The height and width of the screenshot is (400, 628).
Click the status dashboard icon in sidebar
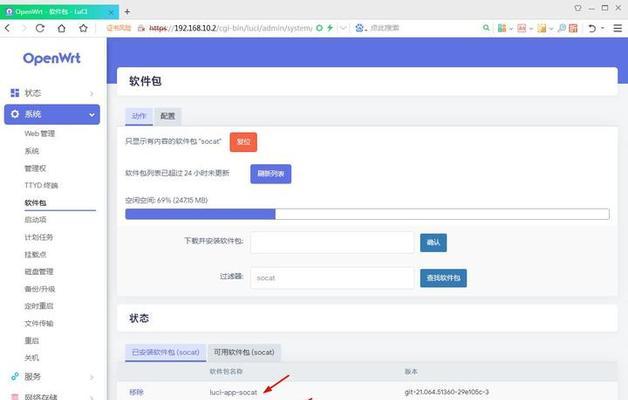tap(15, 93)
